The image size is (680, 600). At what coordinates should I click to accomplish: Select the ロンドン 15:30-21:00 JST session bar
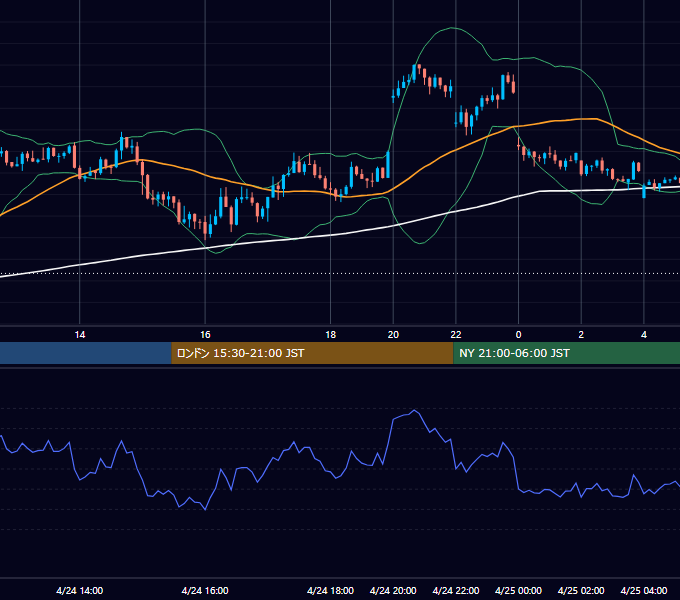312,353
